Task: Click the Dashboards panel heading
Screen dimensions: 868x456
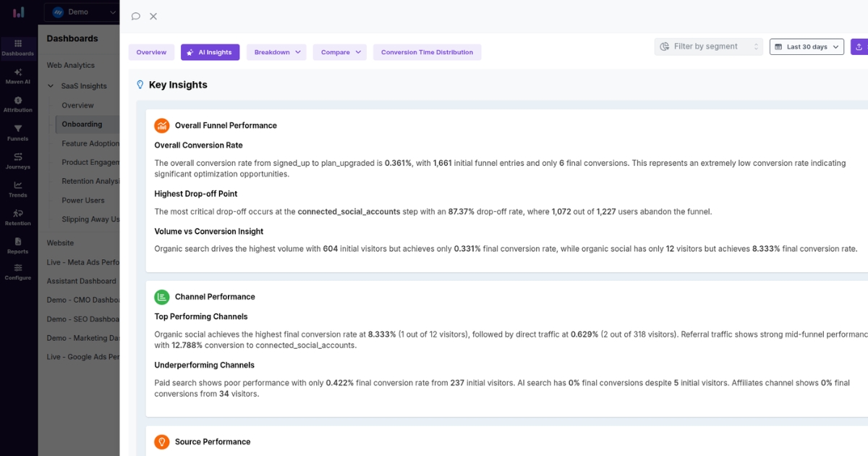Action: 72,38
